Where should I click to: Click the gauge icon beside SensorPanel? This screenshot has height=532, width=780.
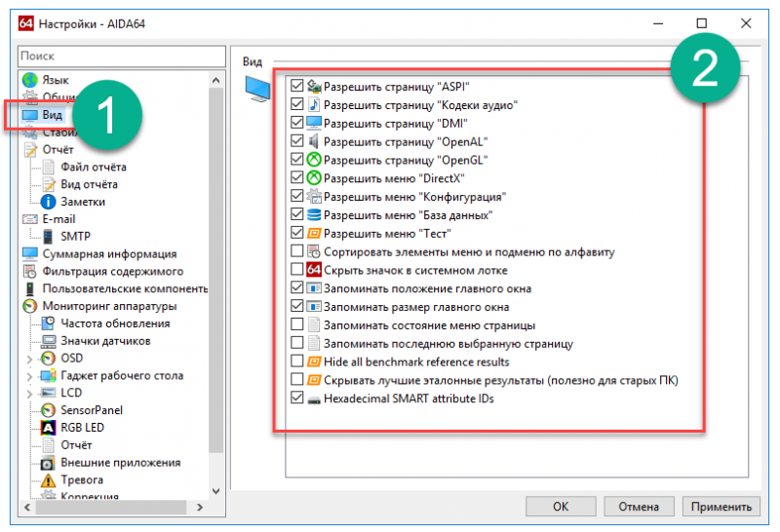[48, 410]
